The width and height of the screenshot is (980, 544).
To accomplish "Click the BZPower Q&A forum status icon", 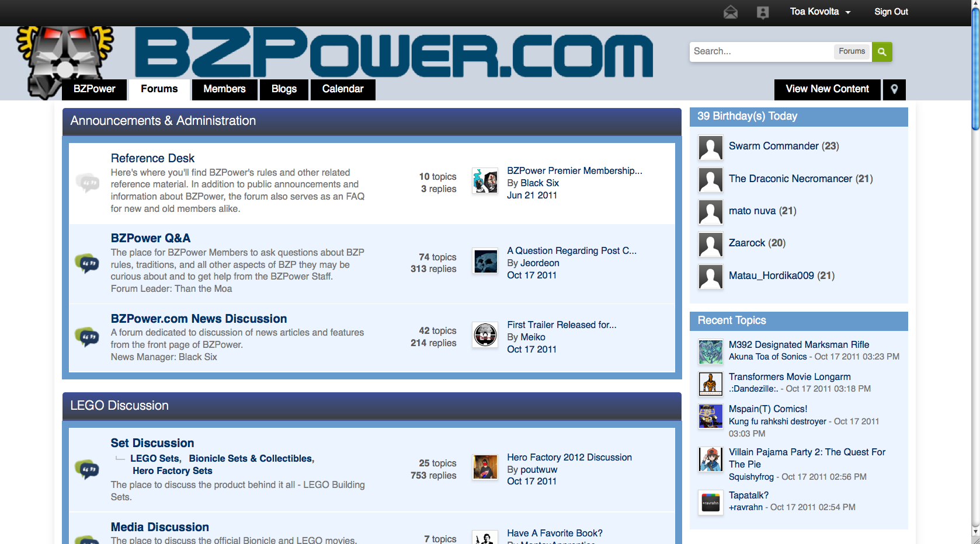I will point(87,263).
